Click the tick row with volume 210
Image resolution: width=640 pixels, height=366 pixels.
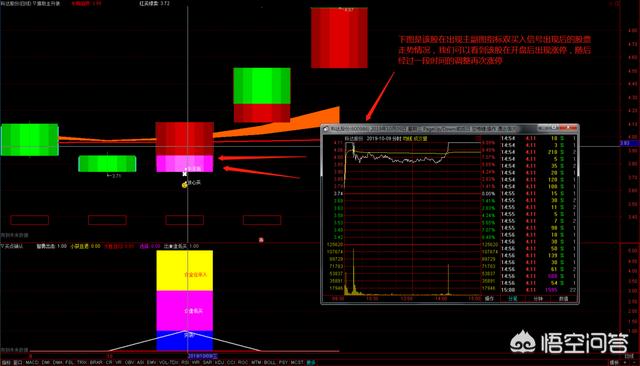click(538, 152)
